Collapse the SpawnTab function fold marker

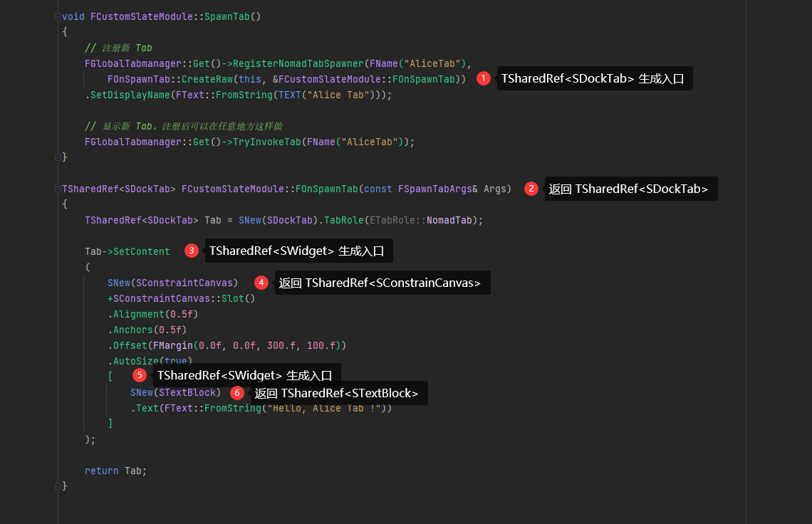[x=58, y=16]
